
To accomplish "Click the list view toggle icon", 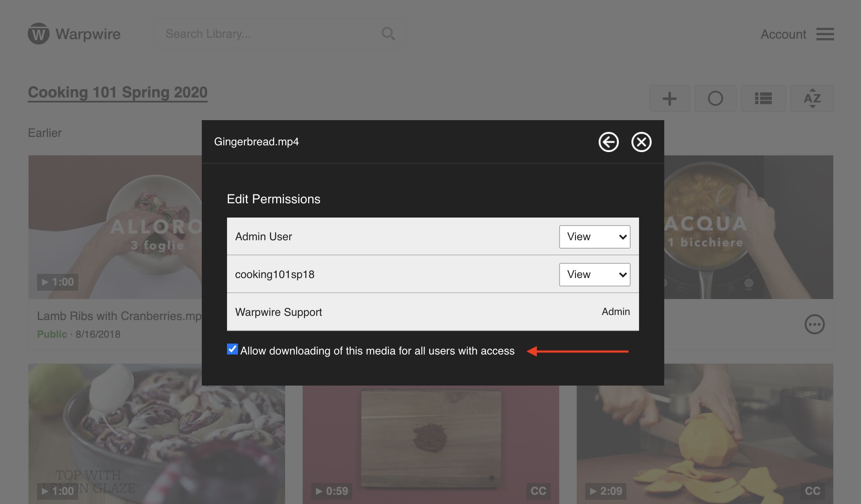I will tap(764, 98).
